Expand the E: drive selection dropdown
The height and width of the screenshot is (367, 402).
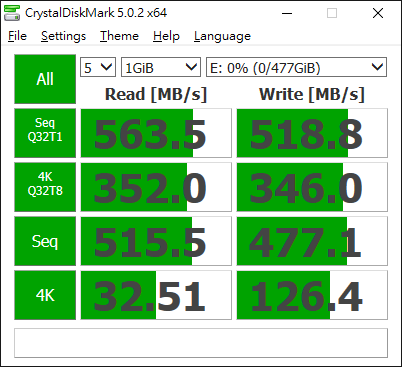click(296, 67)
